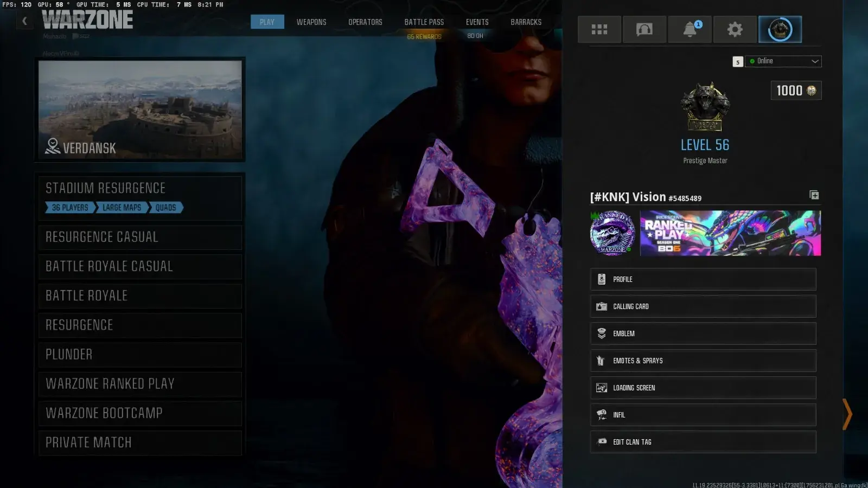Viewport: 868px width, 488px height.
Task: Select the Barracks tab
Action: 526,22
